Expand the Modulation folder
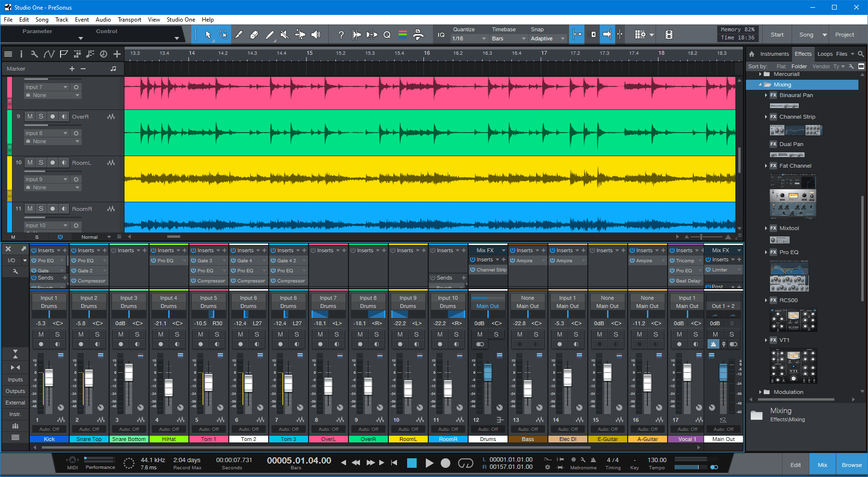This screenshot has width=868, height=477. pyautogui.click(x=760, y=392)
